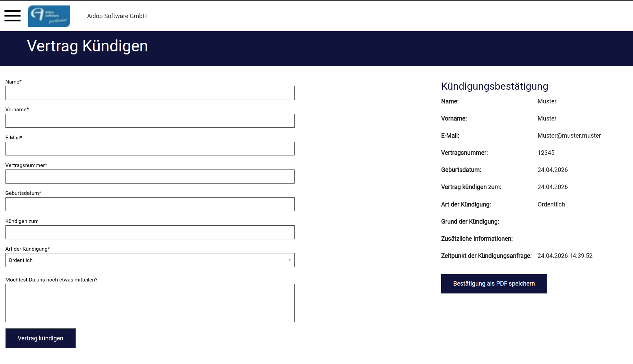Click the Kündigungsbestätigung heading
633x364 pixels.
[495, 86]
